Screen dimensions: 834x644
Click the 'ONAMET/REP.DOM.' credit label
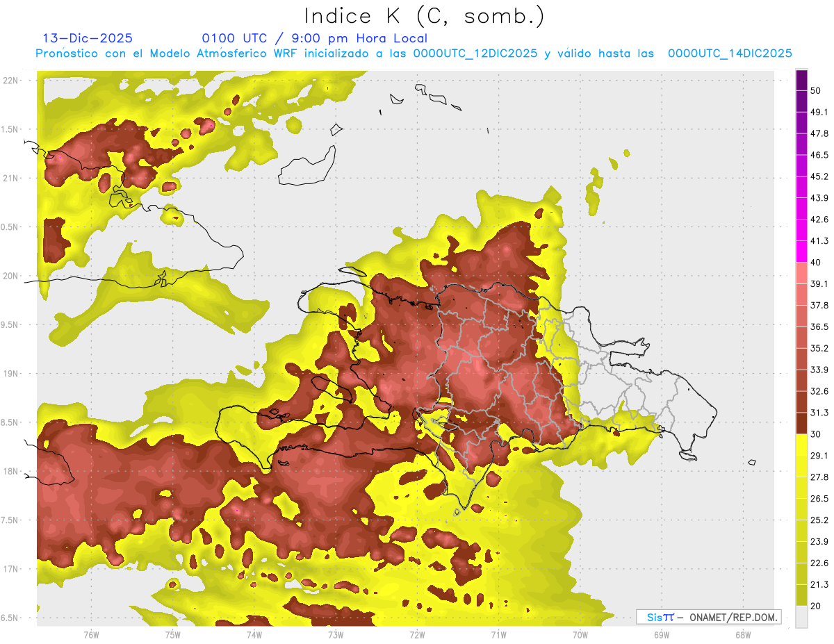click(x=733, y=617)
